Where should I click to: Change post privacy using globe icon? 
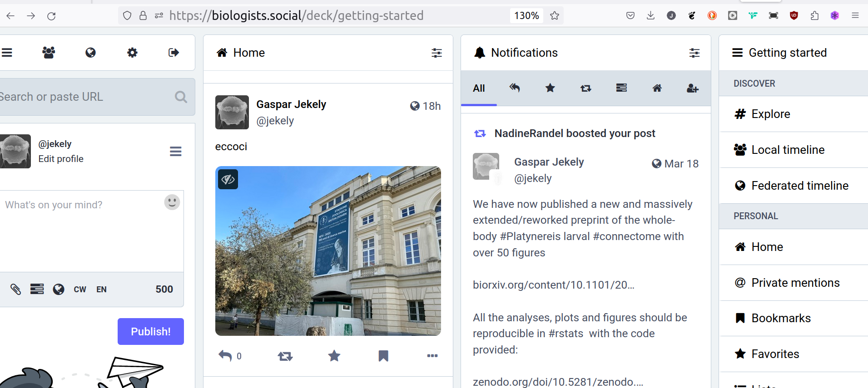(x=59, y=290)
